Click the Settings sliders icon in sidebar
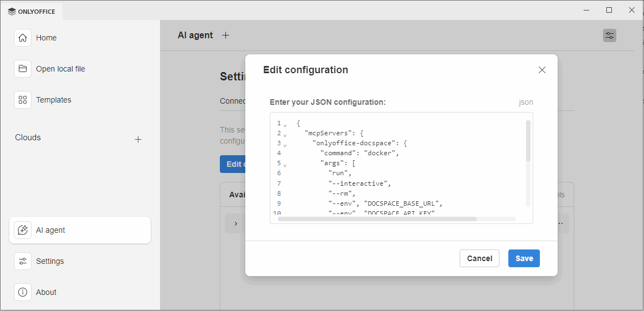This screenshot has height=311, width=644. click(23, 261)
